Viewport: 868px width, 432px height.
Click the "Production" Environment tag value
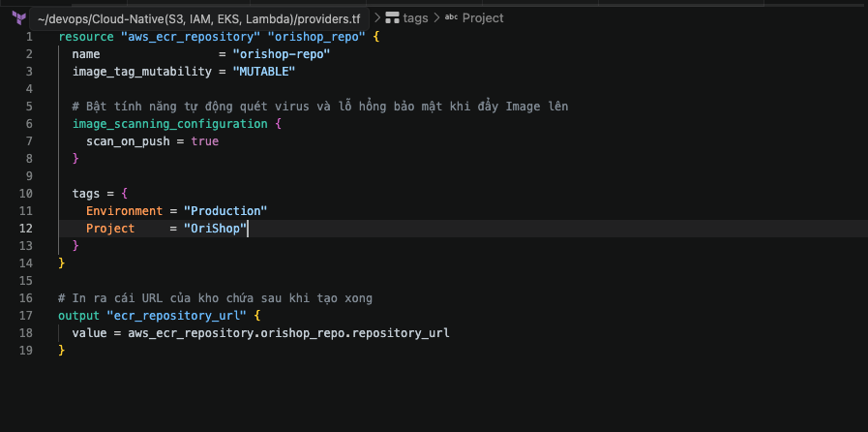tap(224, 211)
